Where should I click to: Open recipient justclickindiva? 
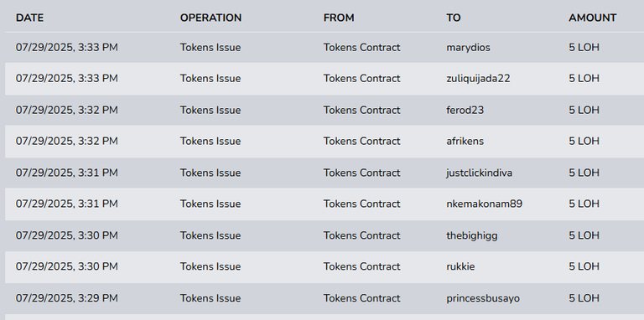(x=480, y=173)
